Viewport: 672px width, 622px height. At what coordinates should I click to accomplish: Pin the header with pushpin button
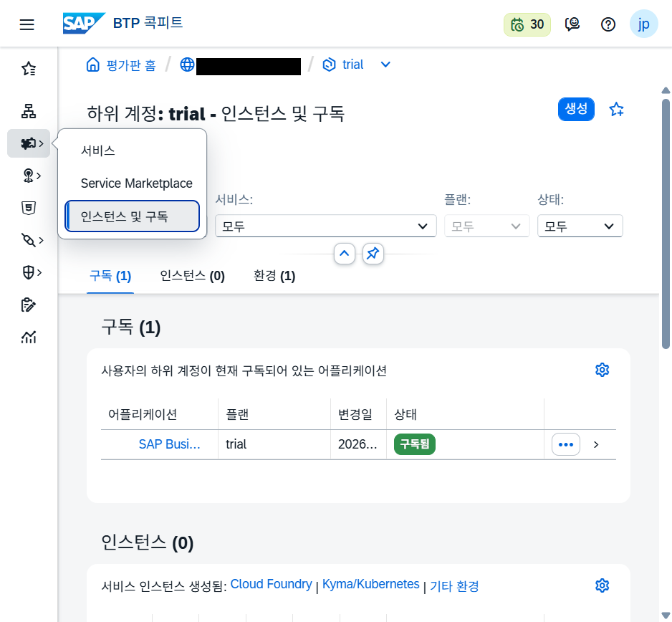pyautogui.click(x=373, y=254)
